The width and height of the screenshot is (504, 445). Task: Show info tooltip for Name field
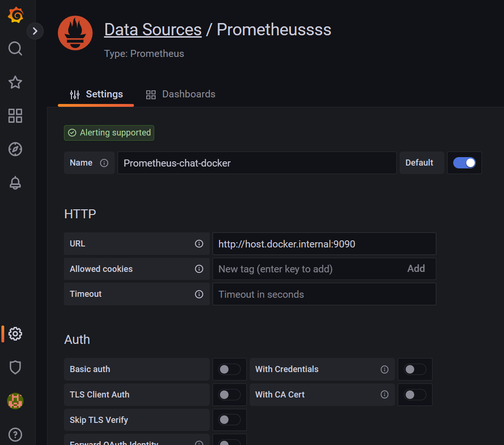(x=104, y=163)
